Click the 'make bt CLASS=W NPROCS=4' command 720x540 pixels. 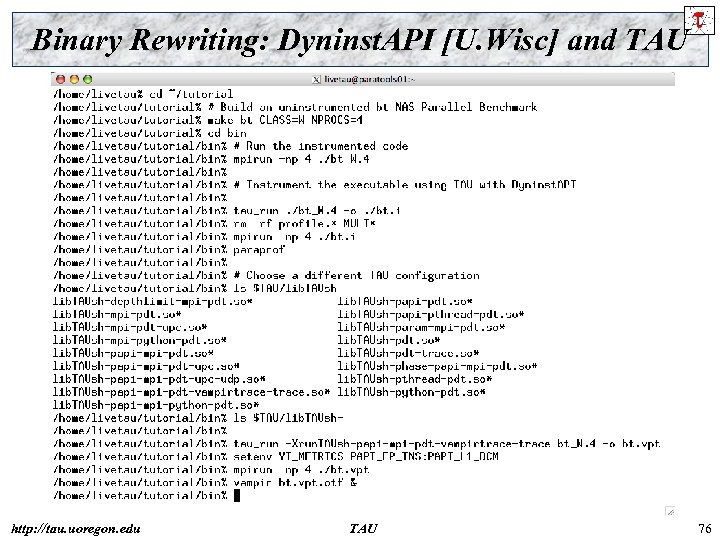pos(285,120)
